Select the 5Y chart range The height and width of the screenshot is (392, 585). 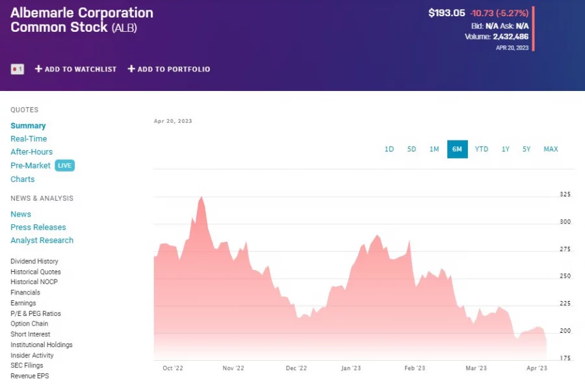526,149
